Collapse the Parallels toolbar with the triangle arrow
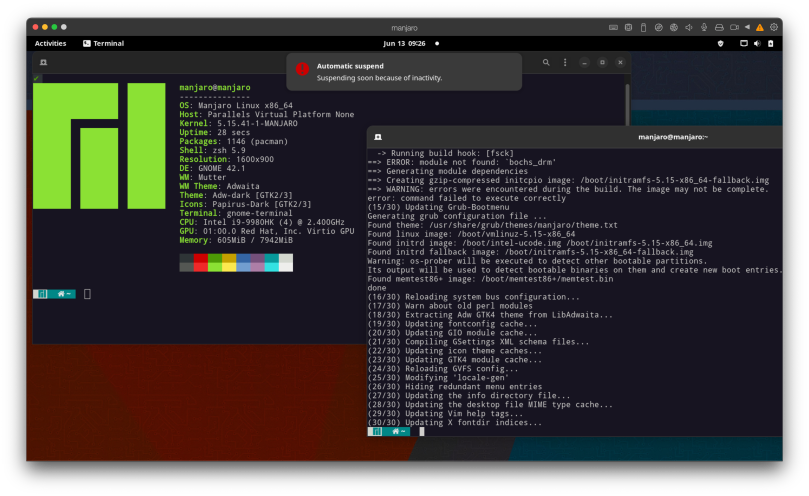 [747, 27]
